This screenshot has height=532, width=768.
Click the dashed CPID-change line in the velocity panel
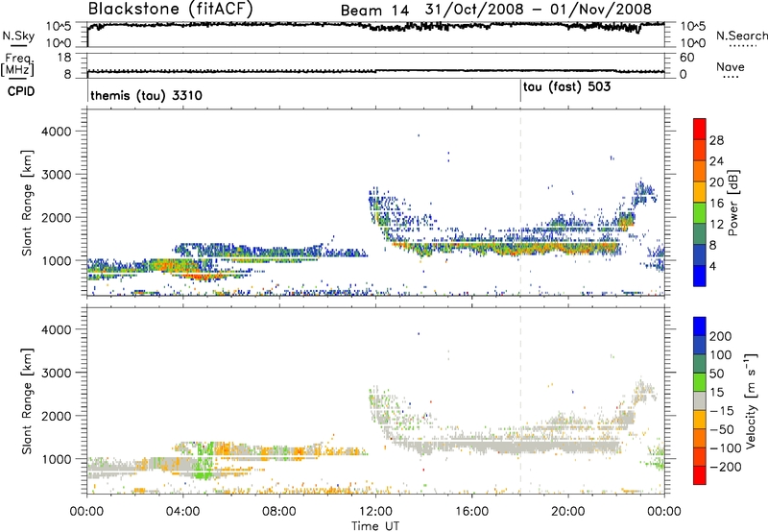[520, 400]
